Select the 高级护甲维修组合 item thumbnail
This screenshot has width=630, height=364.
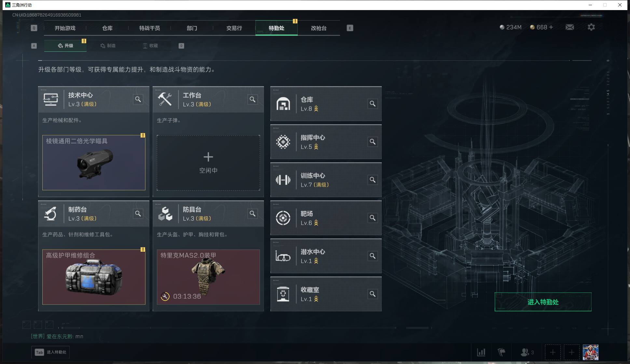coord(94,277)
